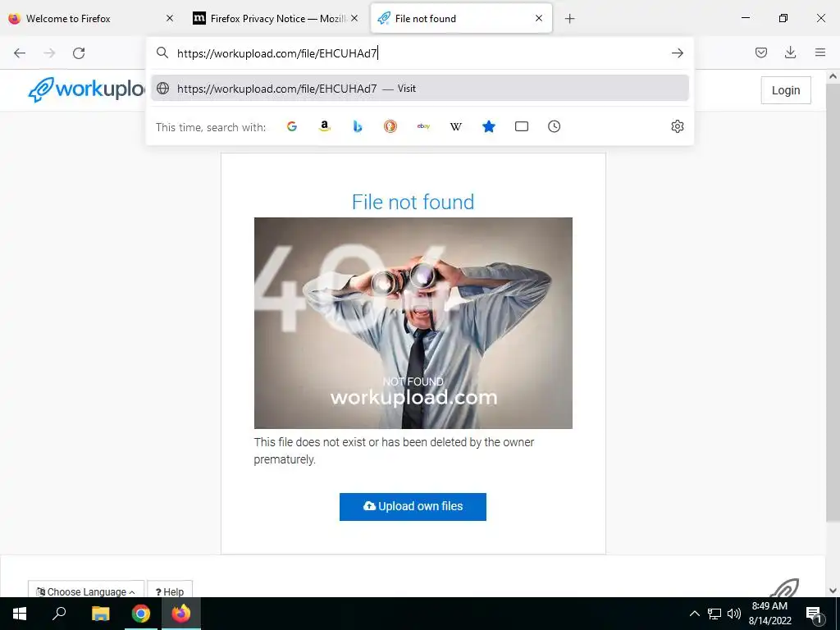Click the Go arrow in the address bar
The height and width of the screenshot is (630, 840).
(677, 53)
